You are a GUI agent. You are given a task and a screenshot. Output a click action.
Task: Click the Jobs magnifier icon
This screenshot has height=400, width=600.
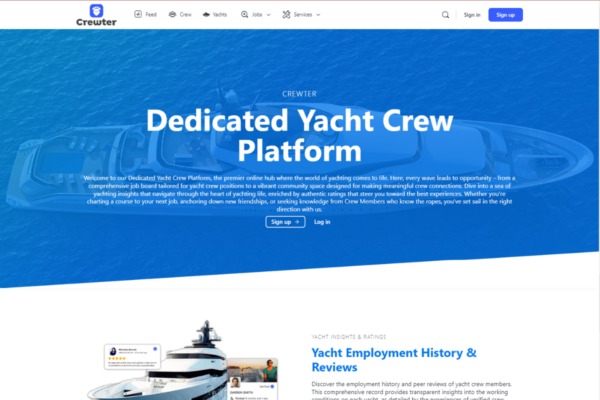[x=244, y=15]
